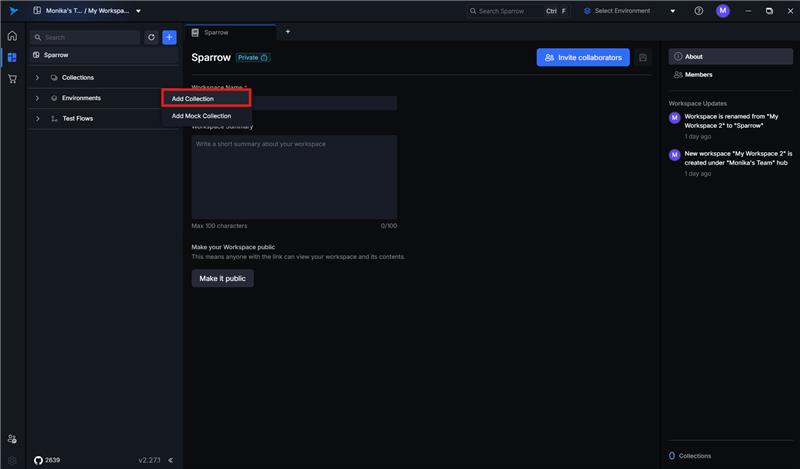Image resolution: width=800 pixels, height=469 pixels.
Task: Click the version v2.27.1 text
Action: click(x=149, y=460)
